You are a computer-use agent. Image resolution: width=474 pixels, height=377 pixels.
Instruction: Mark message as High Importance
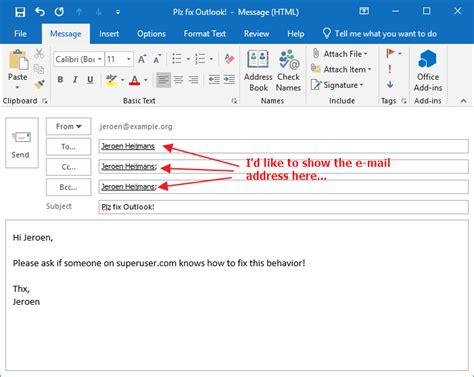point(390,69)
